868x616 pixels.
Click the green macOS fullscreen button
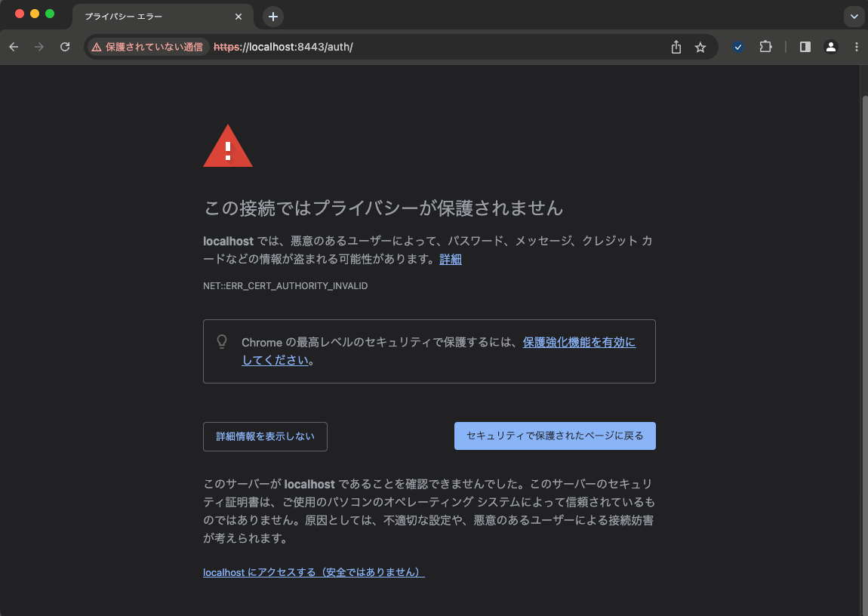tap(50, 14)
